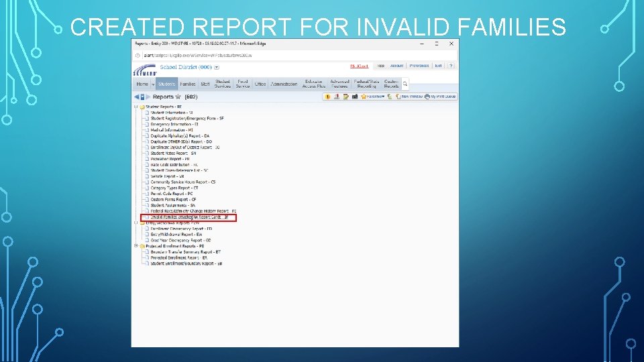Open the Vehicle Report

(167, 176)
